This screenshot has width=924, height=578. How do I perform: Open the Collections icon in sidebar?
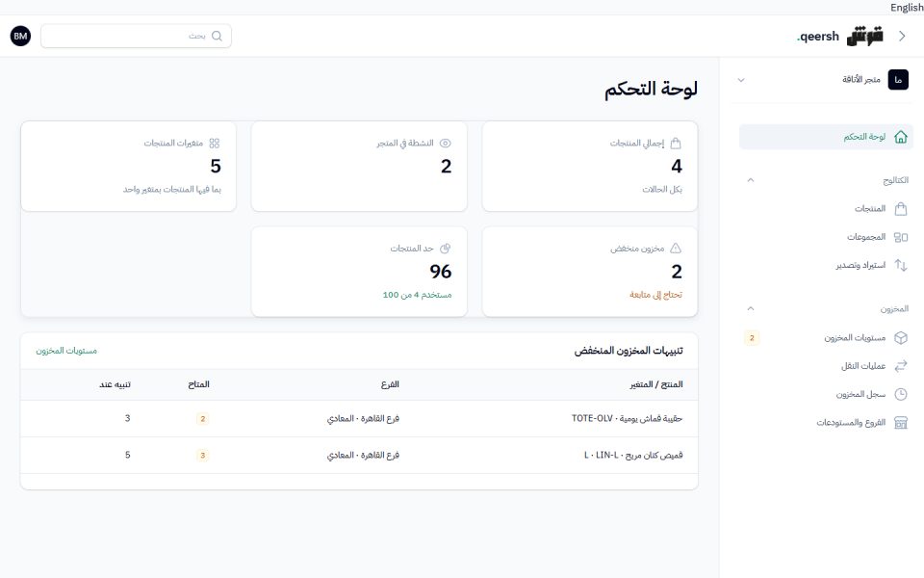pos(901,237)
